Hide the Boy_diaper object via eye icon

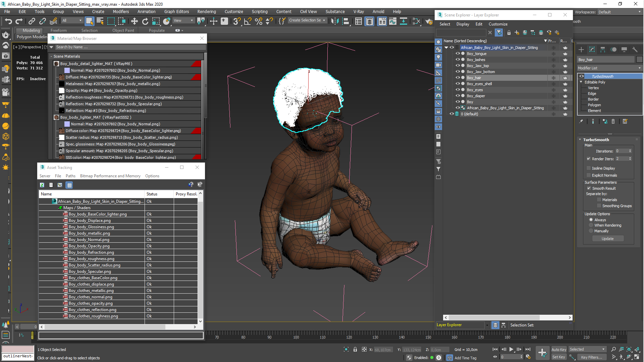[458, 96]
